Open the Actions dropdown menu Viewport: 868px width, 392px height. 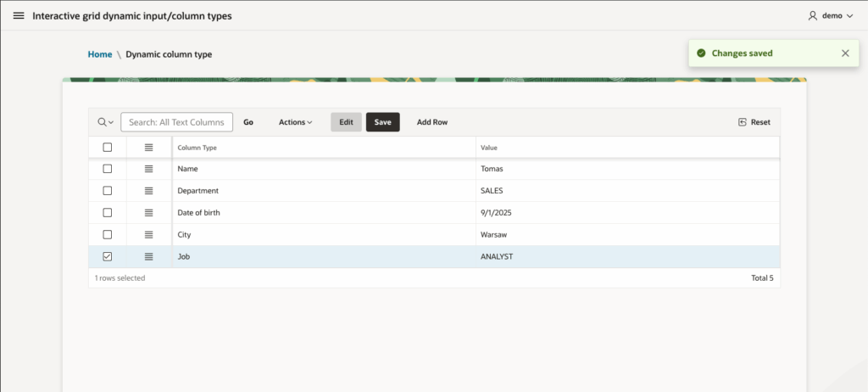click(x=295, y=122)
